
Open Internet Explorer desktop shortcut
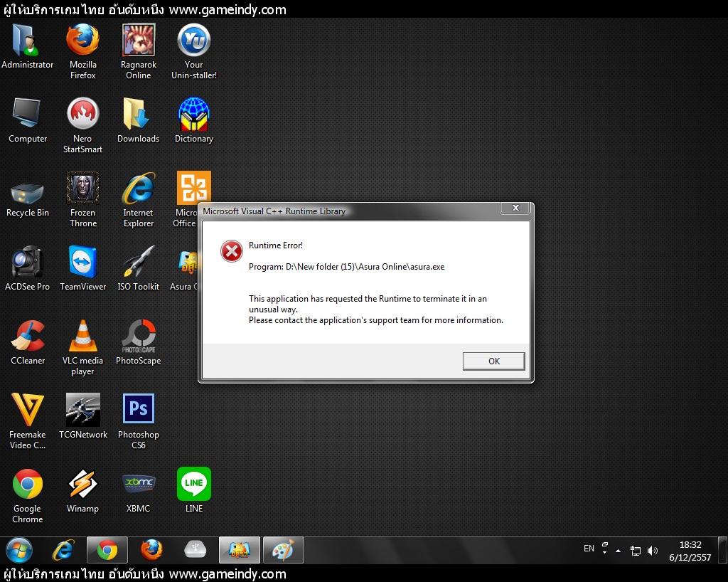tap(139, 200)
